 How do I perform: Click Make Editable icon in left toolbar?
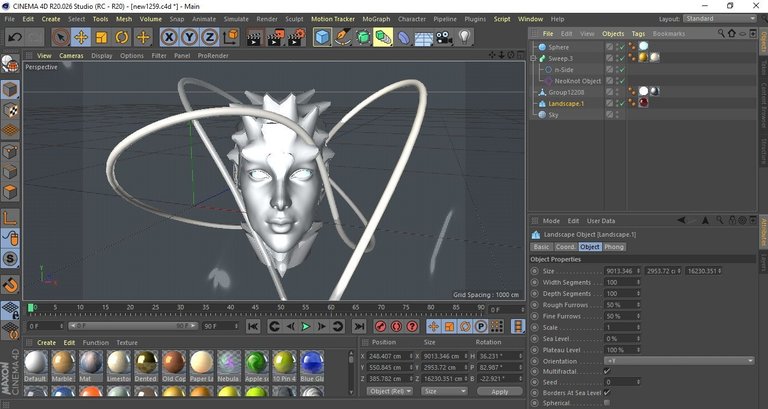pyautogui.click(x=10, y=64)
